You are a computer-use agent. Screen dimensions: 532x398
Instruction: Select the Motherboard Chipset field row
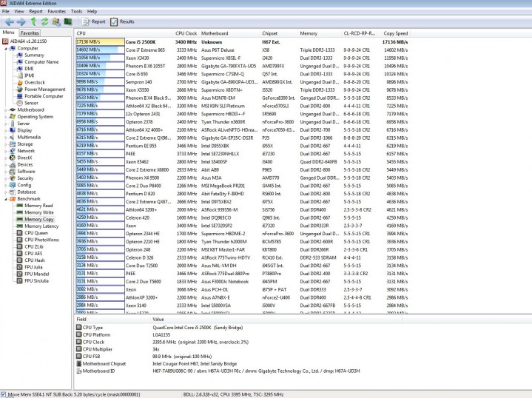pyautogui.click(x=238, y=364)
